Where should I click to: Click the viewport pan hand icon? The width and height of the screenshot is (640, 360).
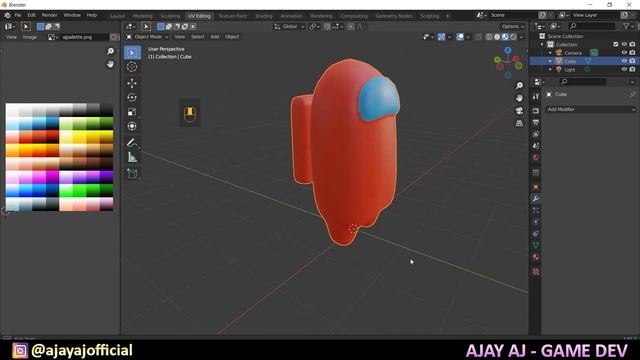[519, 98]
